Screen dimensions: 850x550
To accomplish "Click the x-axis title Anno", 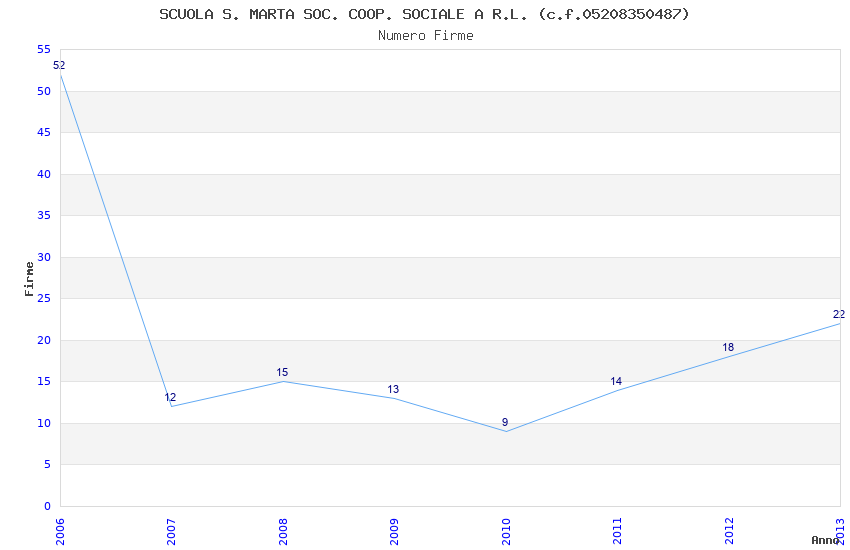I will click(825, 540).
